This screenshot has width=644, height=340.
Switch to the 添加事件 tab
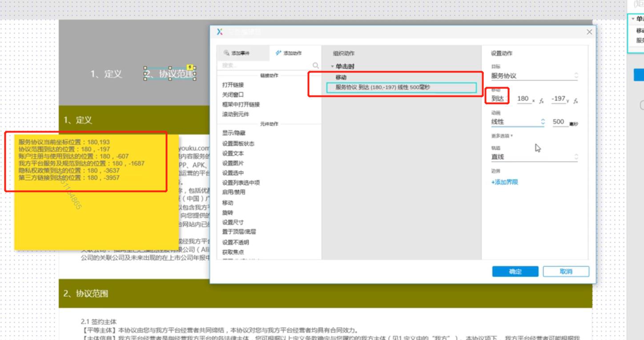[243, 53]
